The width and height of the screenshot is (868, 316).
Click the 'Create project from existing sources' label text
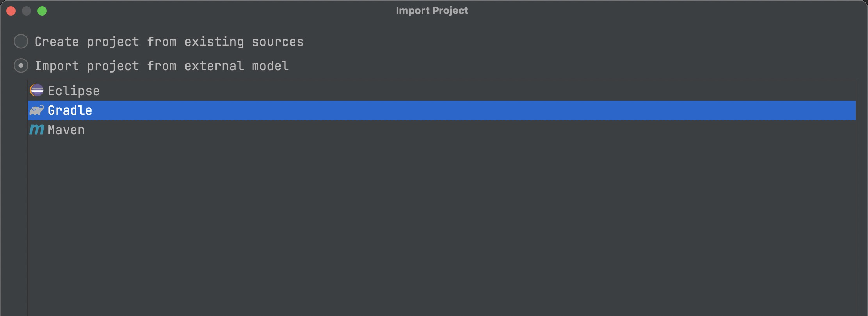[169, 42]
